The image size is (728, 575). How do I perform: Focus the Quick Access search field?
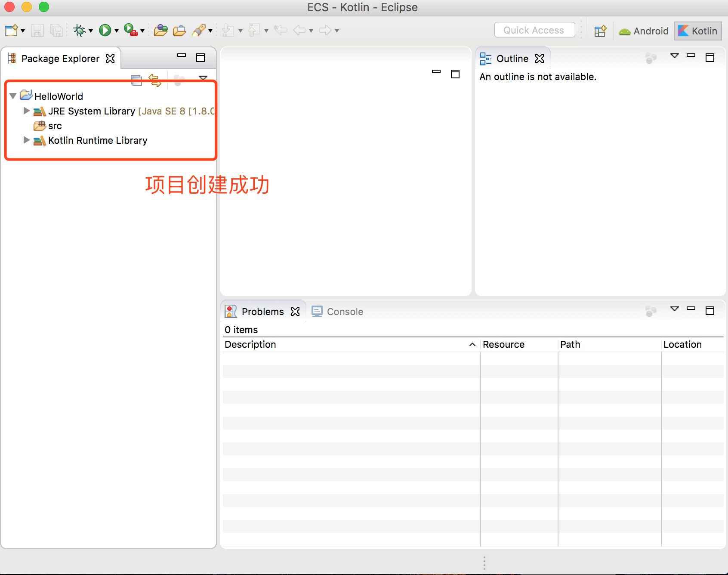click(x=534, y=30)
